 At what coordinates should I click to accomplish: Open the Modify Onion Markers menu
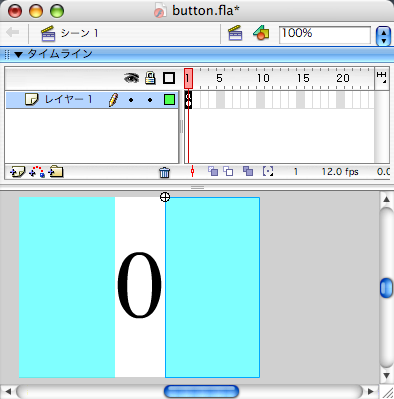pyautogui.click(x=268, y=171)
